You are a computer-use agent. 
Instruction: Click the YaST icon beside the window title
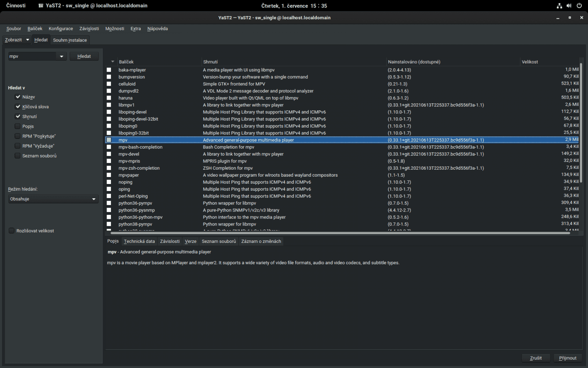click(40, 6)
